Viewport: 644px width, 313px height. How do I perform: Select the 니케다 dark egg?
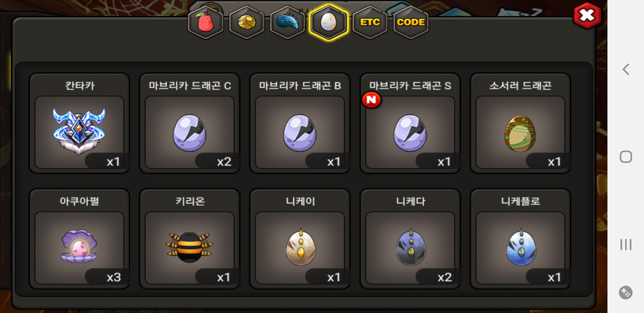pyautogui.click(x=410, y=239)
